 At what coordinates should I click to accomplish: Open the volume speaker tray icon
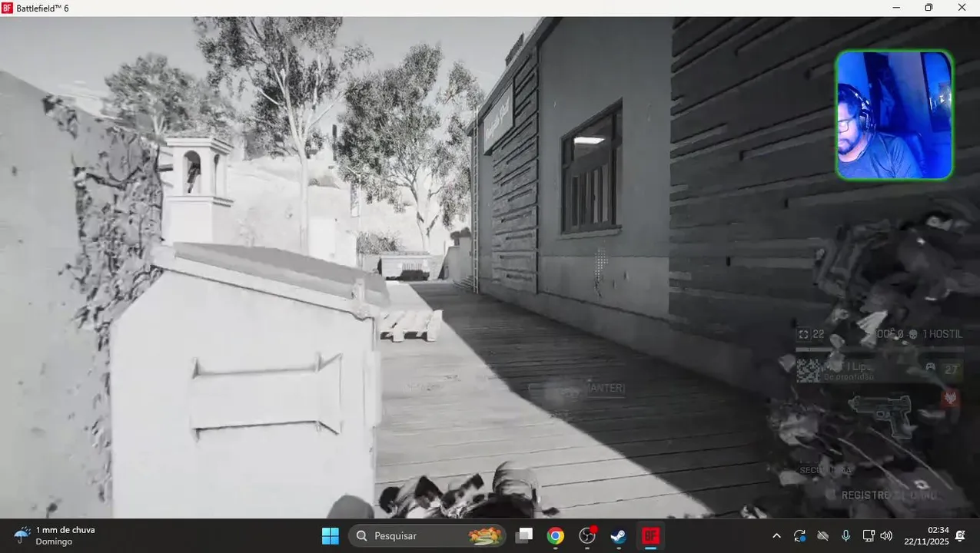[886, 536]
